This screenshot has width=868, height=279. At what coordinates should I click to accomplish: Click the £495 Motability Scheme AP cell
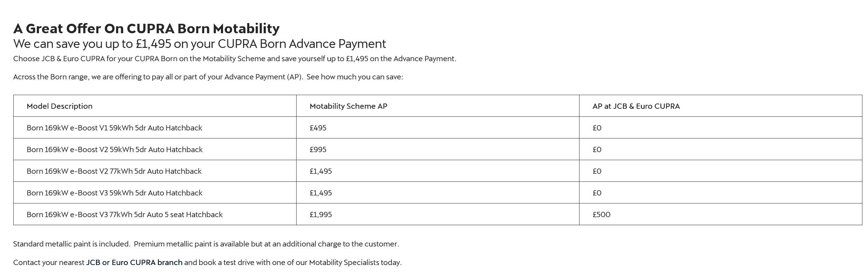[x=318, y=128]
